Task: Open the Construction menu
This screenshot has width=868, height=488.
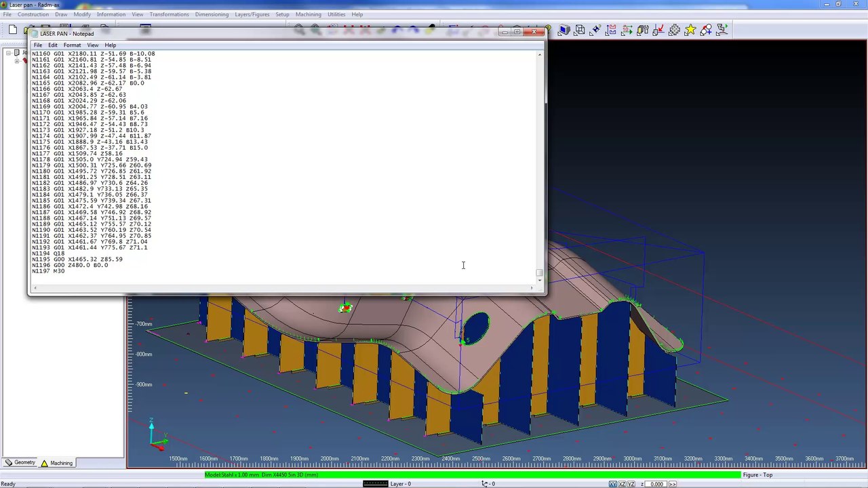Action: pyautogui.click(x=33, y=14)
